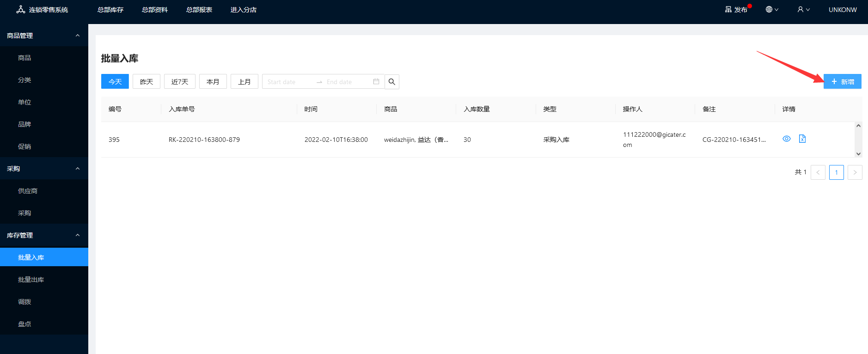Filter by 本月 button
This screenshot has width=868, height=354.
(x=213, y=81)
